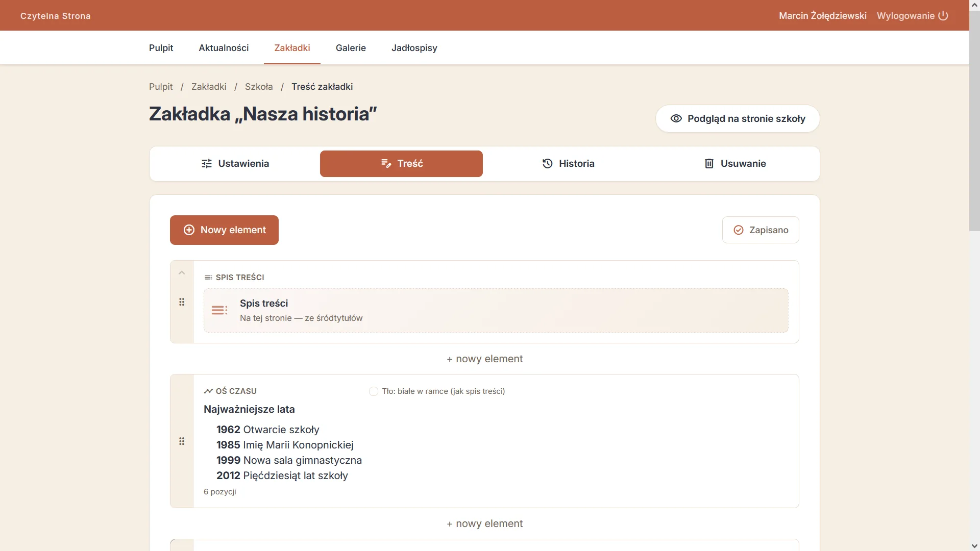The image size is (980, 551).
Task: Click the 1985 Imię Marii Konopnickiej entry
Action: [x=285, y=445]
